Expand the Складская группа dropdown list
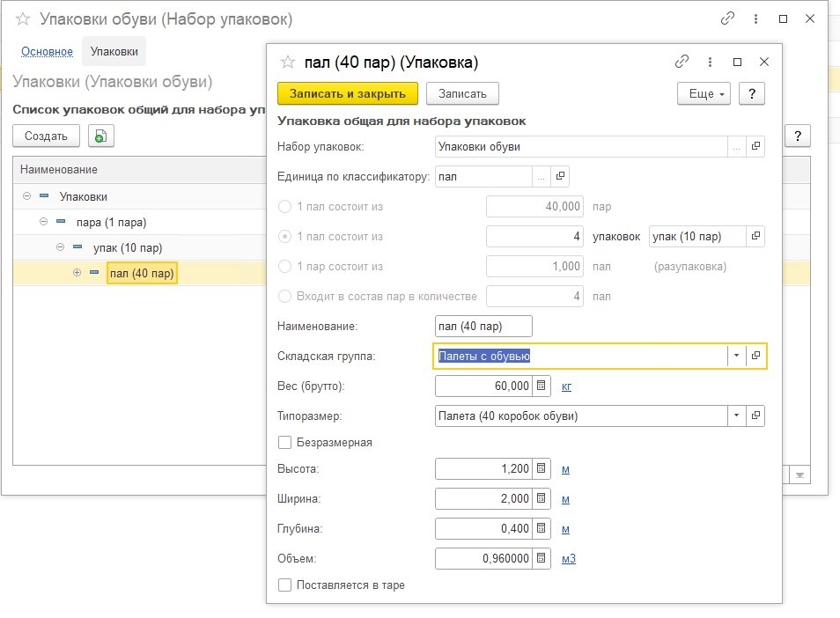Viewport: 840px width, 618px height. pyautogui.click(x=735, y=356)
